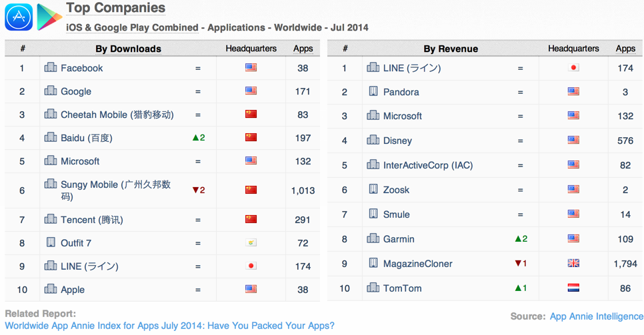Select LINE in the revenue list

[x=412, y=68]
